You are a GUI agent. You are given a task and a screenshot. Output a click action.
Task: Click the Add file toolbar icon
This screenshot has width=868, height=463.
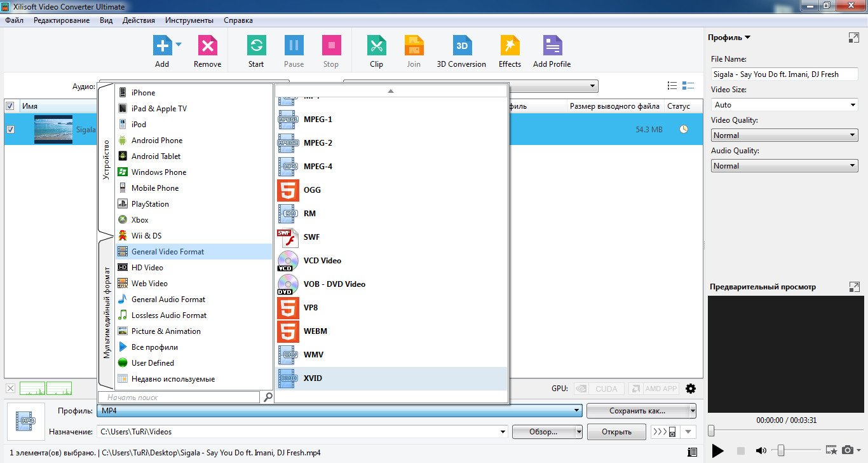pyautogui.click(x=162, y=46)
